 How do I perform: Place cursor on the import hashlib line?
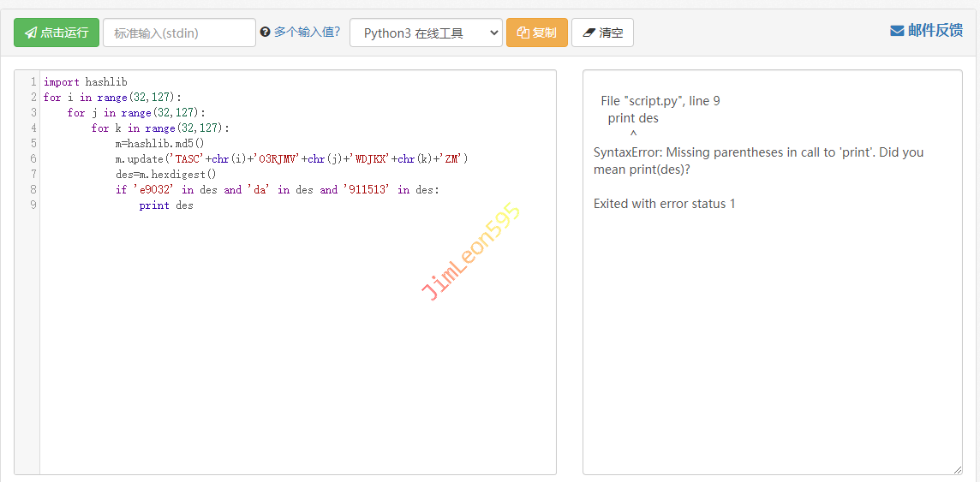(x=86, y=82)
